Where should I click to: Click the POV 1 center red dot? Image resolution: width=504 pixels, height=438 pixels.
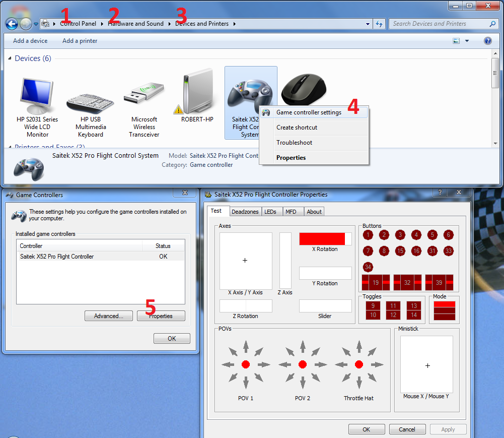point(246,364)
